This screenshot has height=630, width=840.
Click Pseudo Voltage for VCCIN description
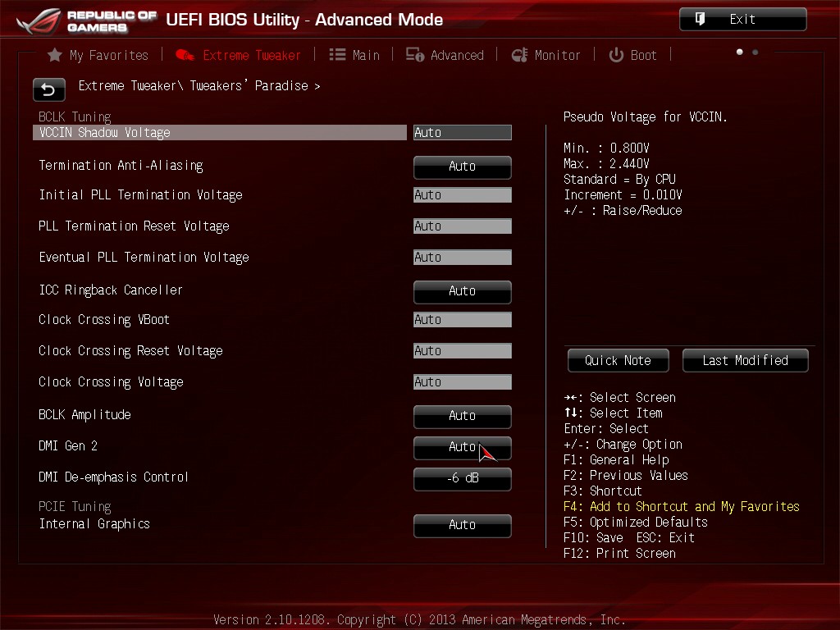point(645,116)
